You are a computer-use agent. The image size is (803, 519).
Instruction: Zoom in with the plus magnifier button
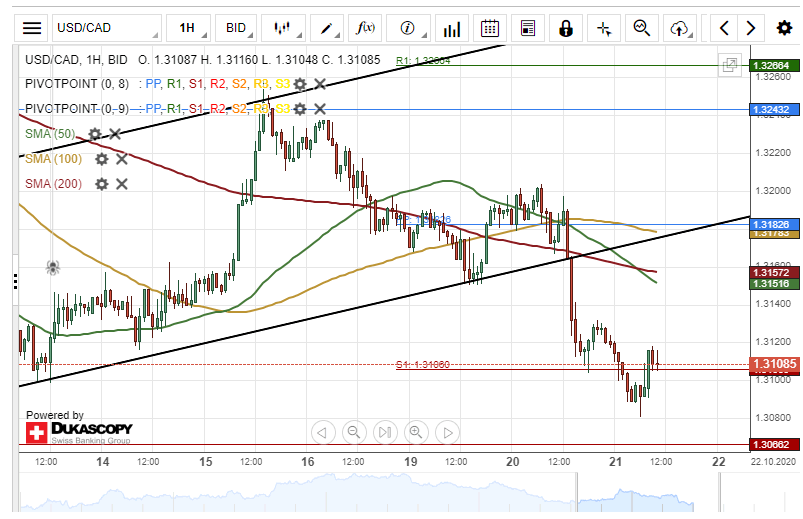[x=416, y=432]
